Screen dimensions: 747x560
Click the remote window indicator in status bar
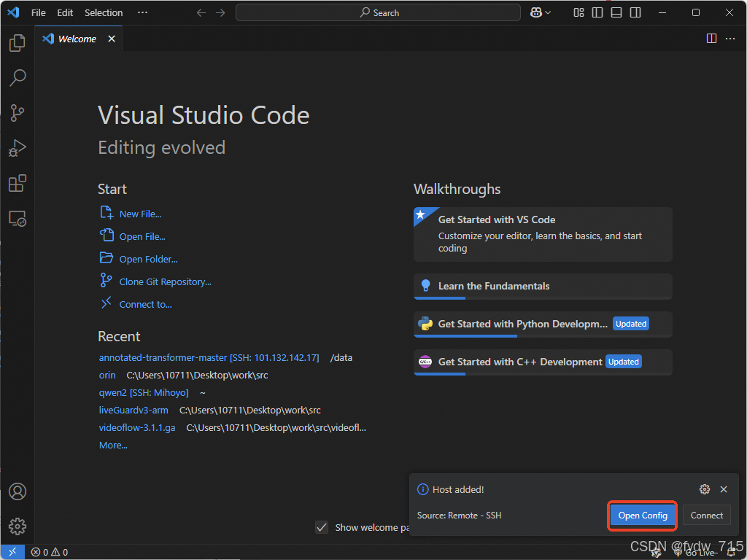[12, 552]
